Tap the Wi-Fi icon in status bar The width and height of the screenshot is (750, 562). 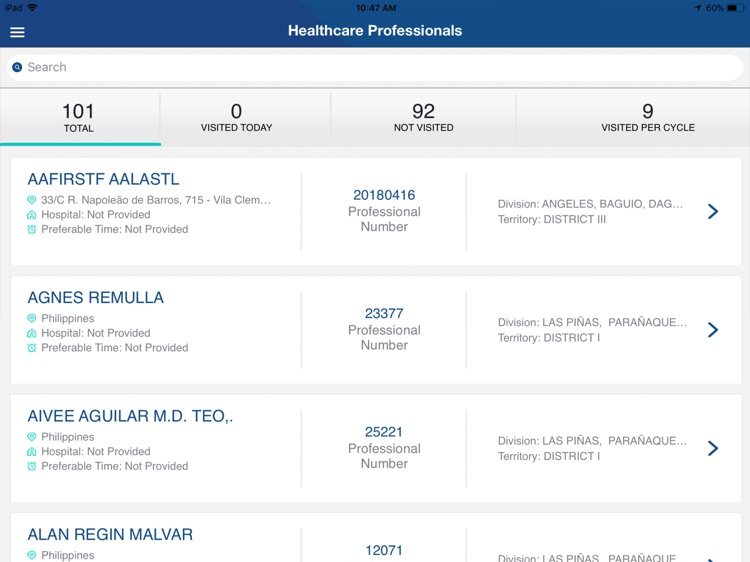tap(32, 8)
